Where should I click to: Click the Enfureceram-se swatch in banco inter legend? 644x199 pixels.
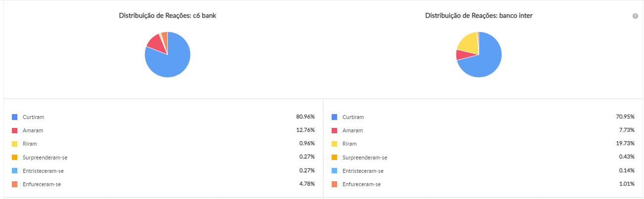(x=334, y=184)
